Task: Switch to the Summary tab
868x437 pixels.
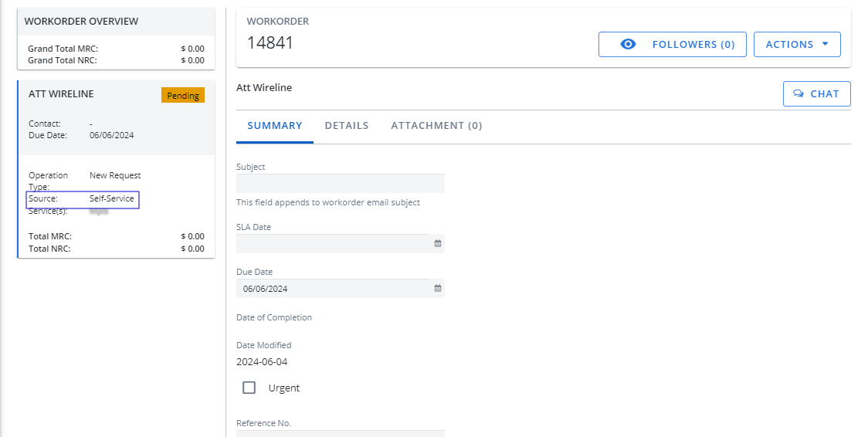Action: tap(275, 125)
